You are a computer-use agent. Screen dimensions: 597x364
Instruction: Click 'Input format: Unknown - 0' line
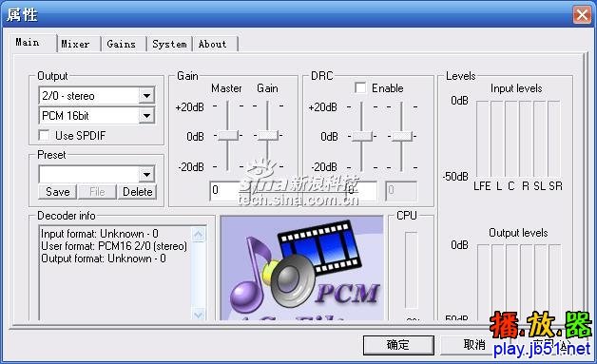coord(100,234)
